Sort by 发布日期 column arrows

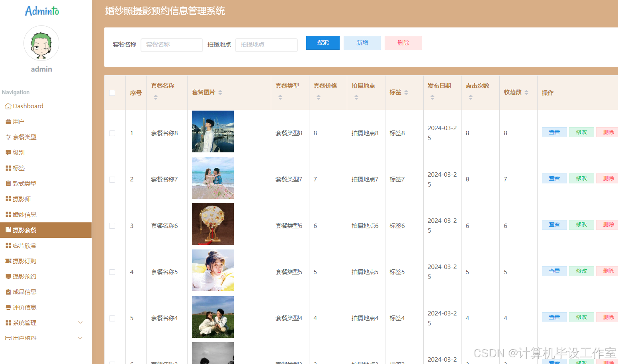[x=432, y=97]
